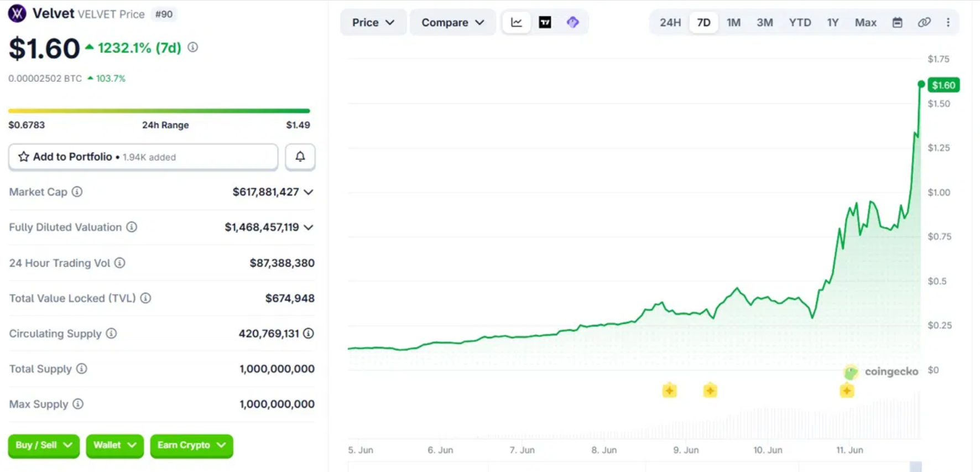
Task: Switch to line chart view icon
Action: (517, 22)
